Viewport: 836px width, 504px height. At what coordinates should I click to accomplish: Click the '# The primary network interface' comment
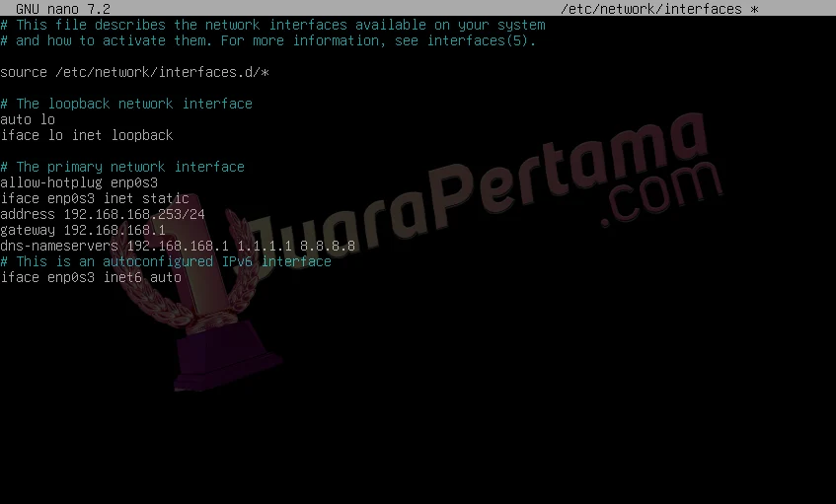click(x=122, y=167)
